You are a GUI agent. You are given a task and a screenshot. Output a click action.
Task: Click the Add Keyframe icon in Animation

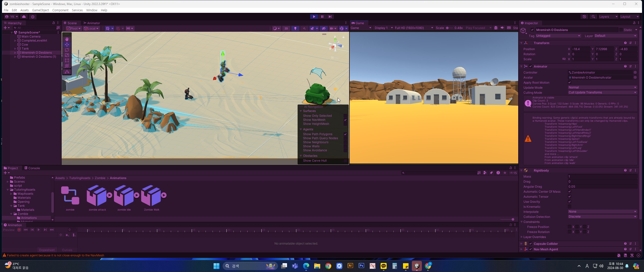tap(67, 235)
